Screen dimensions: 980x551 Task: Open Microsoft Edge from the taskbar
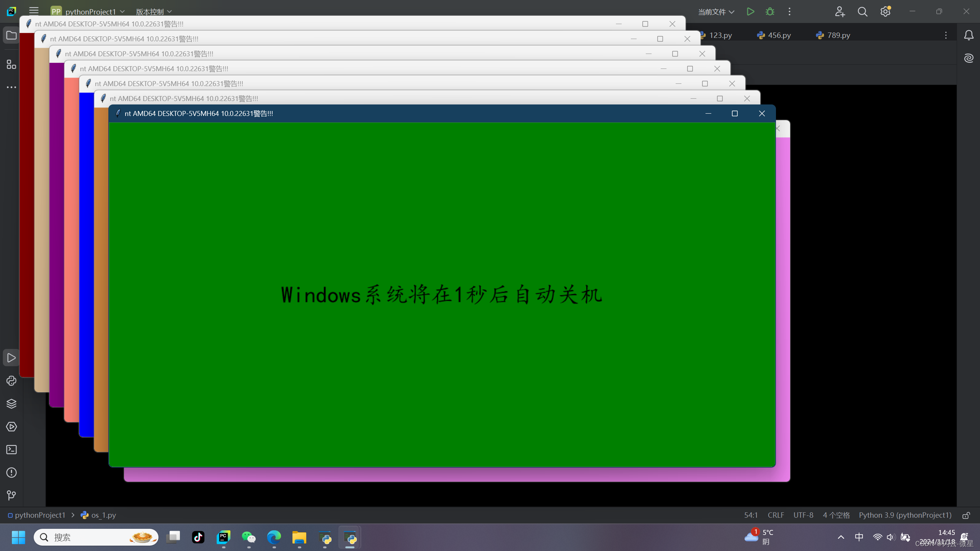tap(274, 537)
